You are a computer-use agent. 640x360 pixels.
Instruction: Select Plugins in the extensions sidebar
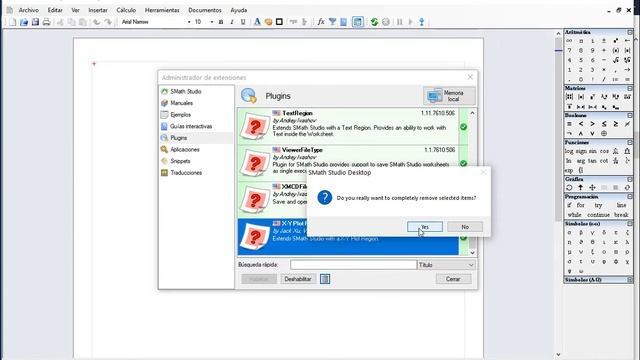(178, 138)
